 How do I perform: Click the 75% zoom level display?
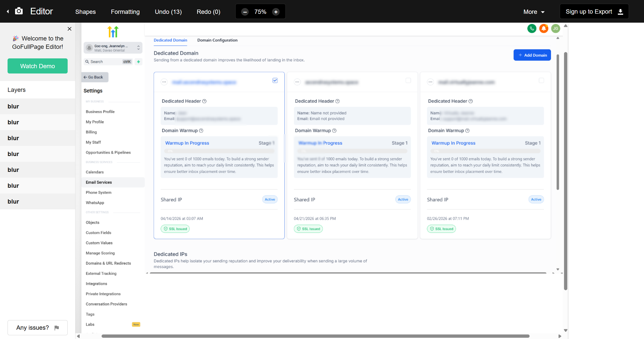click(260, 12)
